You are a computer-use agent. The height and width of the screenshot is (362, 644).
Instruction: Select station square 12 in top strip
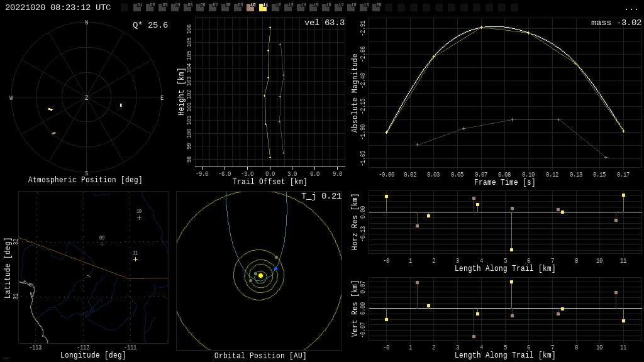coord(275,8)
